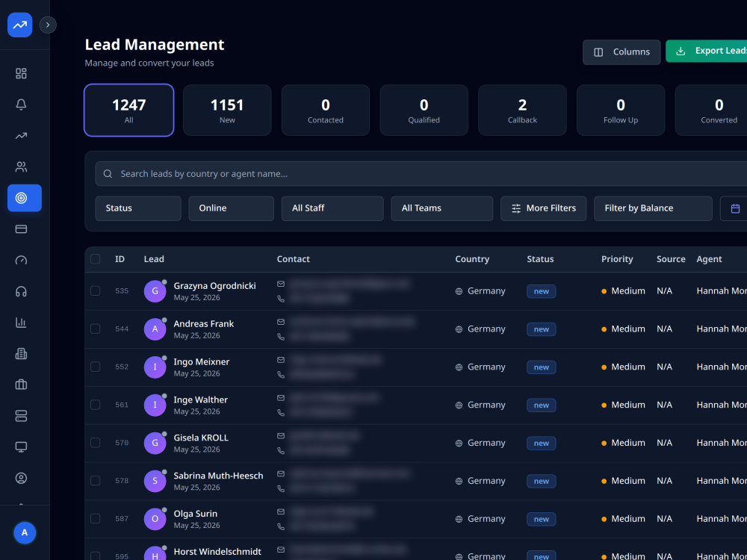Screen dimensions: 747x560
Task: Open the Filter by Balance dropdown
Action: [x=653, y=208]
